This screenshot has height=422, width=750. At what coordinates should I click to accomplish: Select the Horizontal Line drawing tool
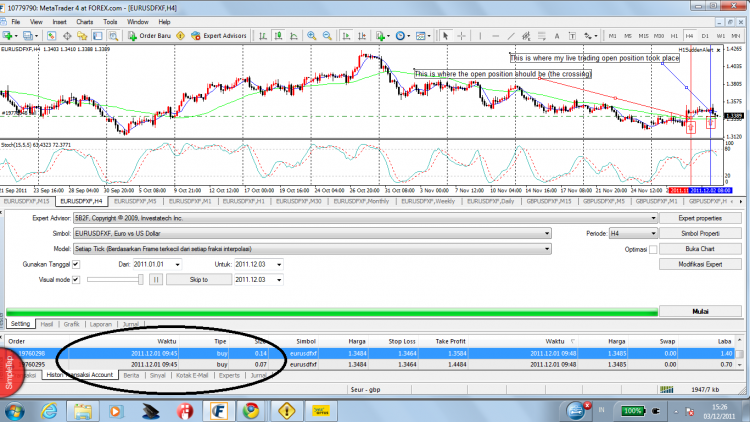point(496,36)
